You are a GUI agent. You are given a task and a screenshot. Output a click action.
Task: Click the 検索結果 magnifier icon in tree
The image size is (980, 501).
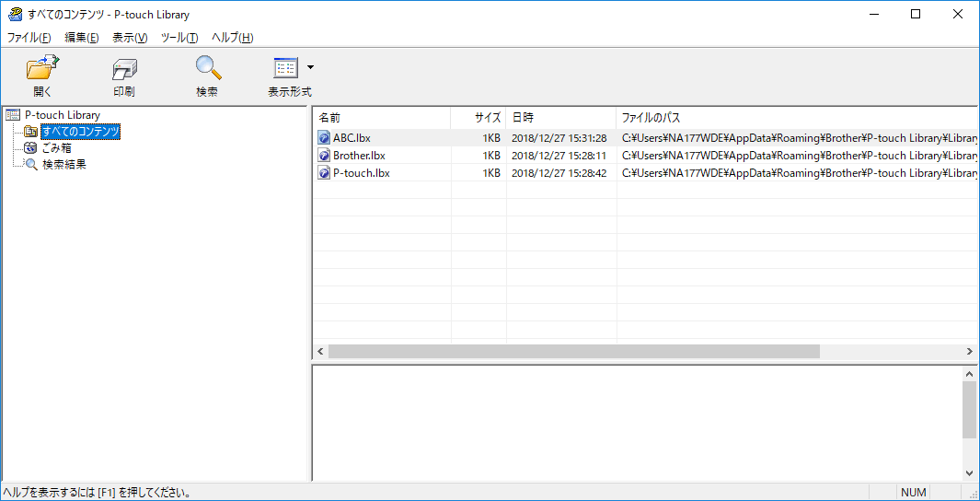coord(30,165)
